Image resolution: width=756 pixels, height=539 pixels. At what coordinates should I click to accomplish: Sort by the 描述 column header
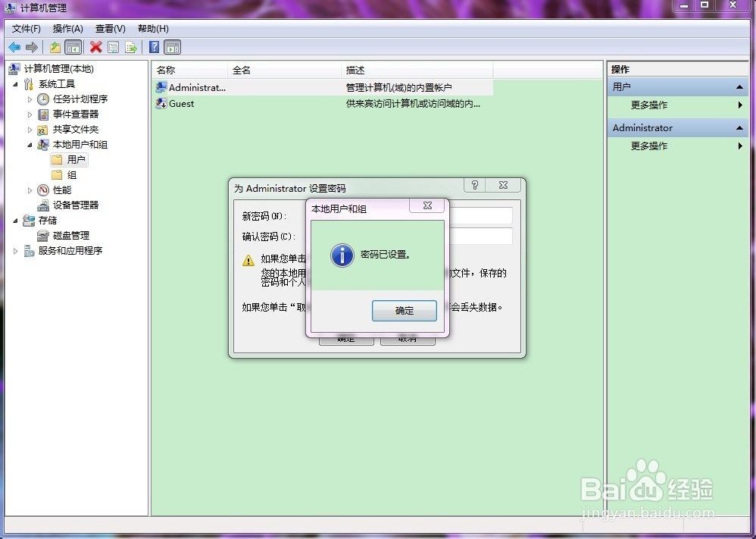coord(417,70)
